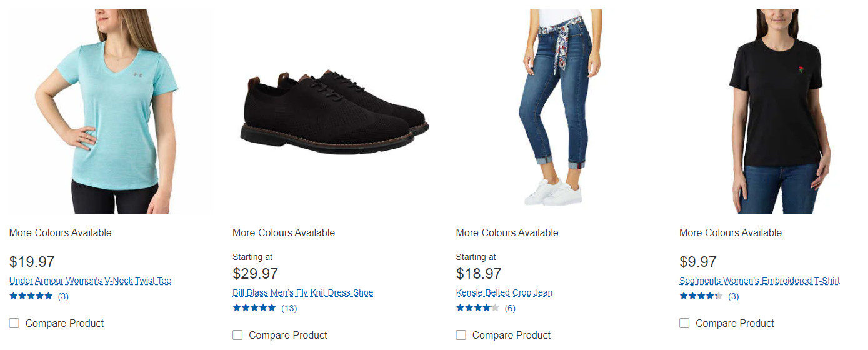The height and width of the screenshot is (350, 868).
Task: Click the teal V-neck tee product image
Action: click(x=106, y=112)
